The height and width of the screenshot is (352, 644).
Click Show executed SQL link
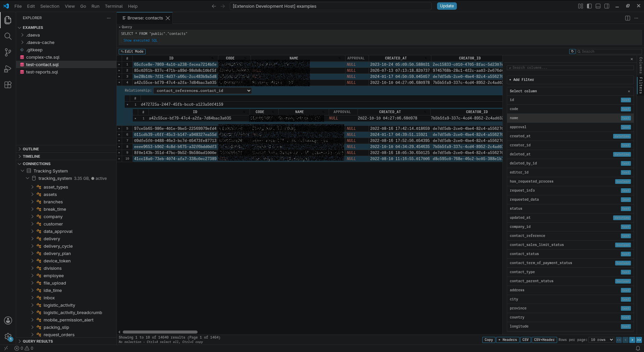coord(140,40)
